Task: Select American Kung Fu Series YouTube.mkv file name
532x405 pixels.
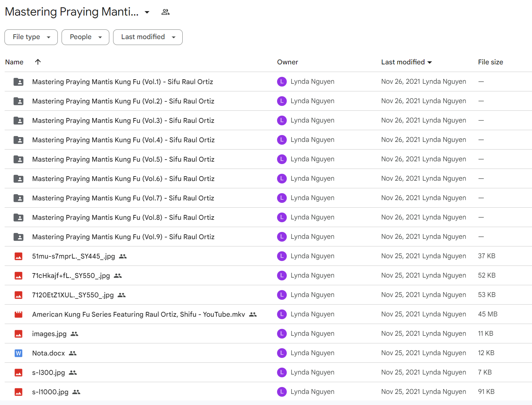Action: coord(139,314)
